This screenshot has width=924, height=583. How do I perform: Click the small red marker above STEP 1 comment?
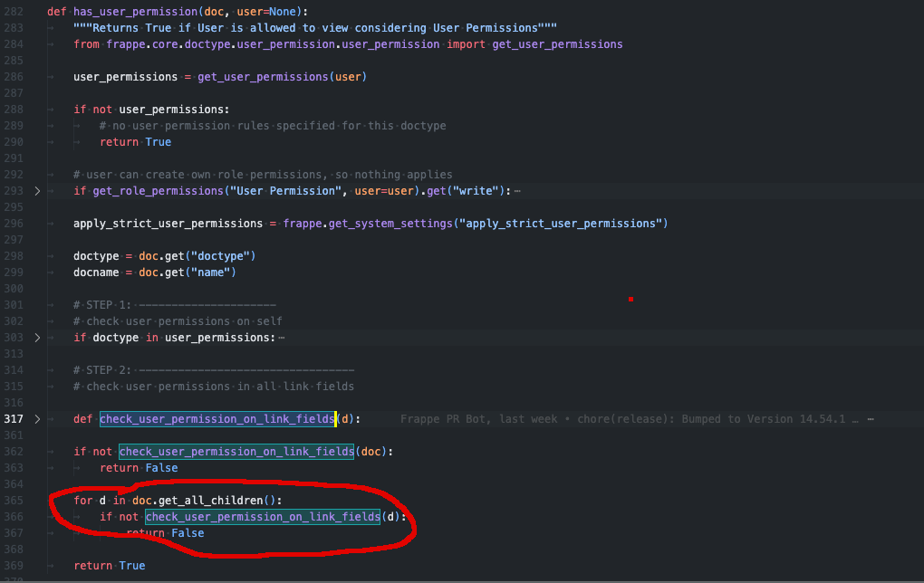click(x=630, y=298)
